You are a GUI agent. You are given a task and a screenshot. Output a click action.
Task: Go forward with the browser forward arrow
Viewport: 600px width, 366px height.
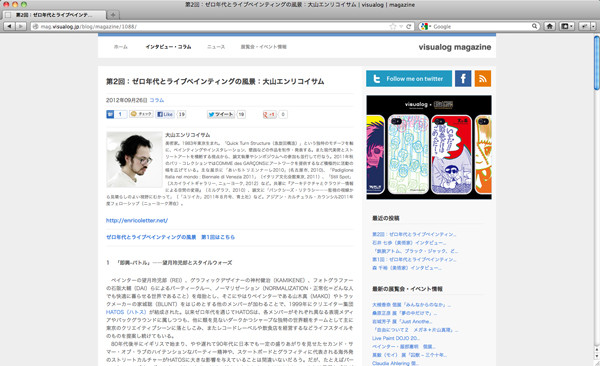pyautogui.click(x=21, y=26)
